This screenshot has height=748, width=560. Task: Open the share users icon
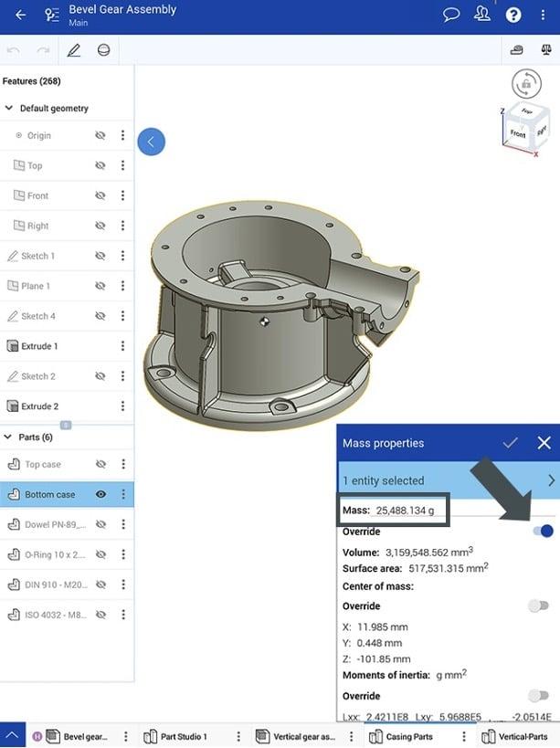(x=482, y=15)
